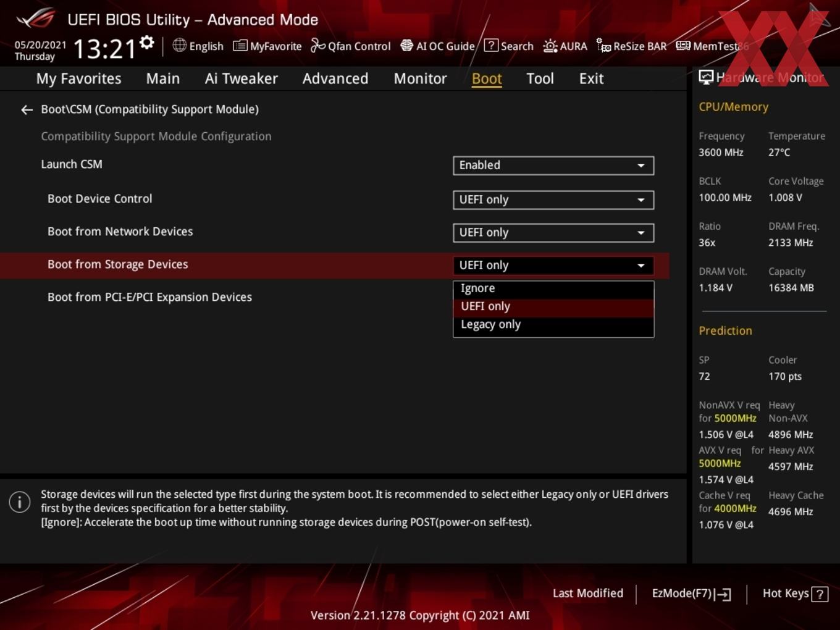840x630 pixels.
Task: Toggle ReSize BAR icon
Action: click(x=603, y=46)
